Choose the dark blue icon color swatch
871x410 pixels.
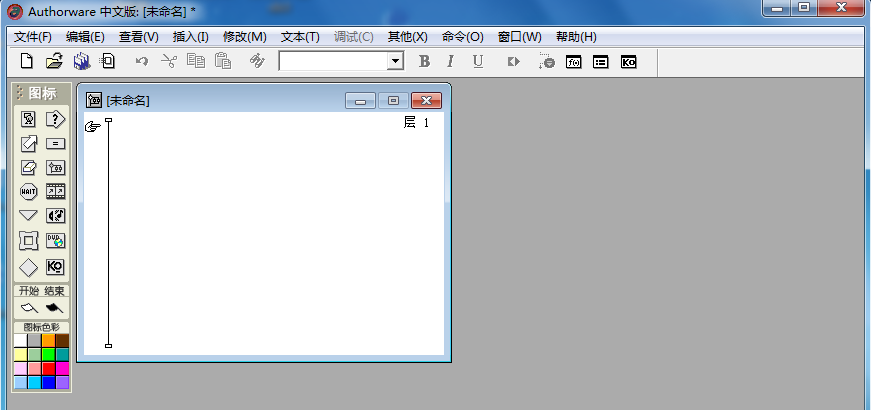(x=49, y=382)
